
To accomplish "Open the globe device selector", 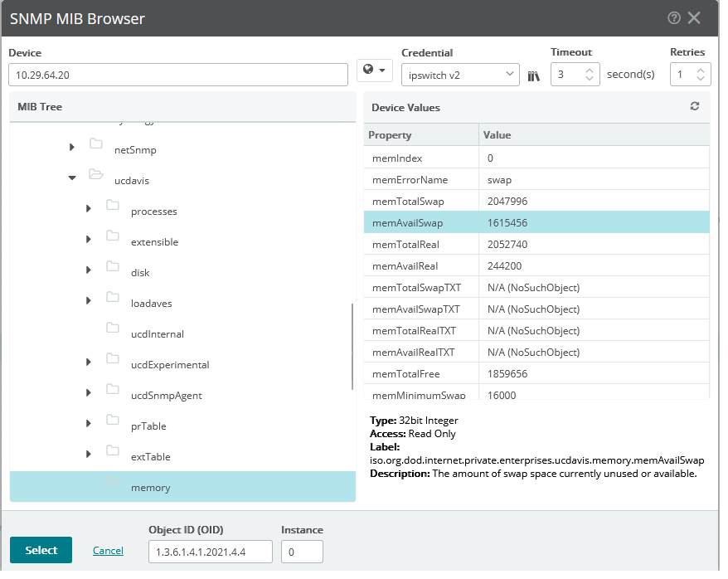I will point(373,72).
